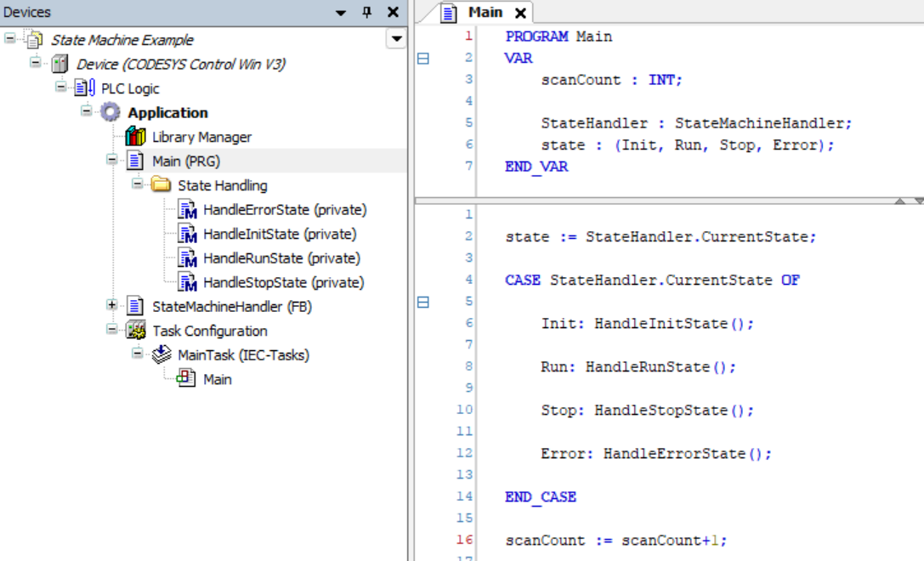Viewport: 924px width, 561px height.
Task: Collapse the Main (PRG) node
Action: 111,159
